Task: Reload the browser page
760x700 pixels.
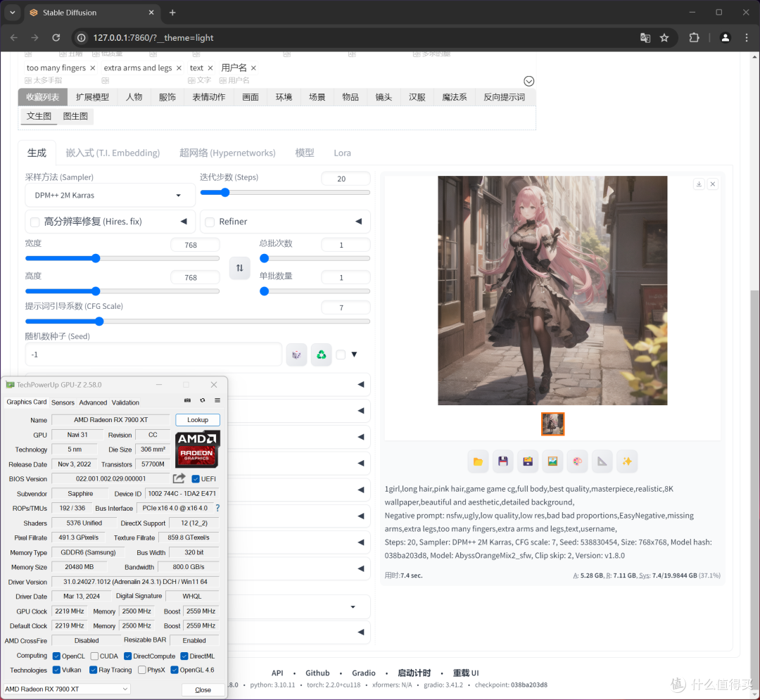Action: click(56, 38)
